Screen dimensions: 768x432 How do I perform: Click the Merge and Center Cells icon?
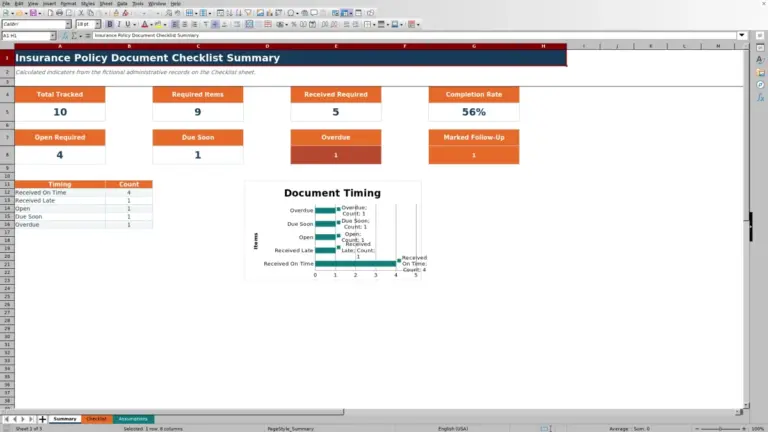pyautogui.click(x=249, y=24)
